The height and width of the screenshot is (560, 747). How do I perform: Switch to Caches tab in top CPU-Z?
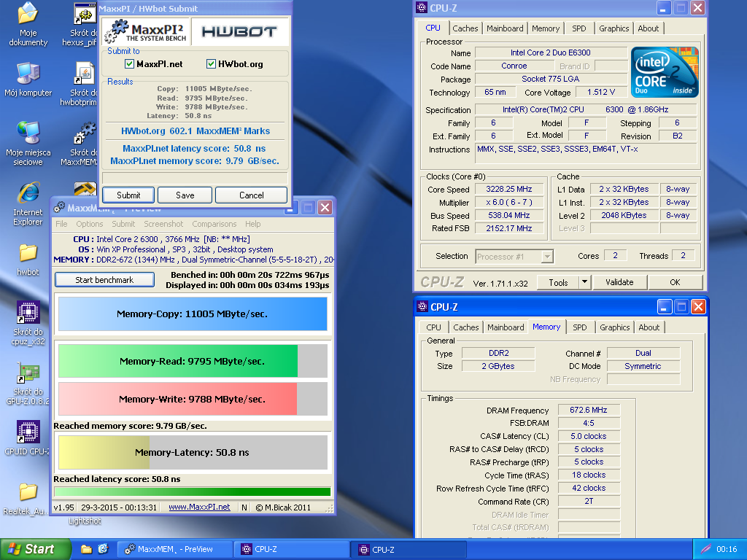465,28
